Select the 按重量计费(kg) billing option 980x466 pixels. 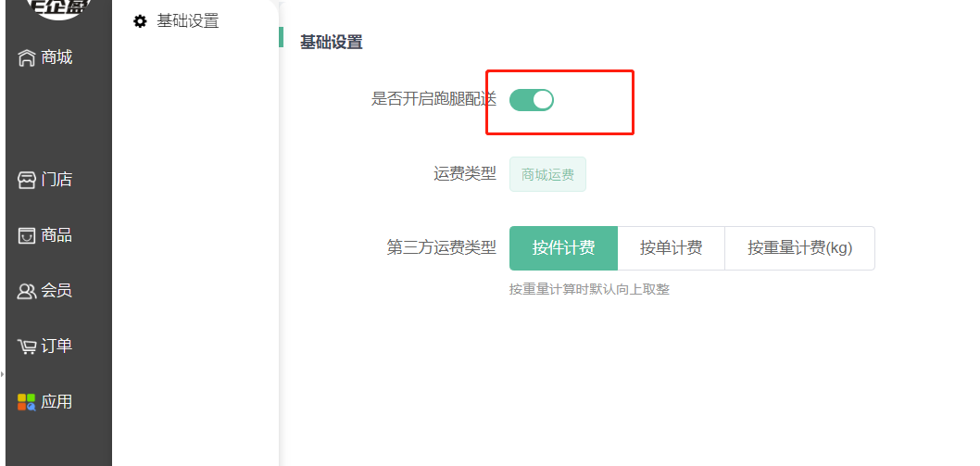tap(799, 248)
